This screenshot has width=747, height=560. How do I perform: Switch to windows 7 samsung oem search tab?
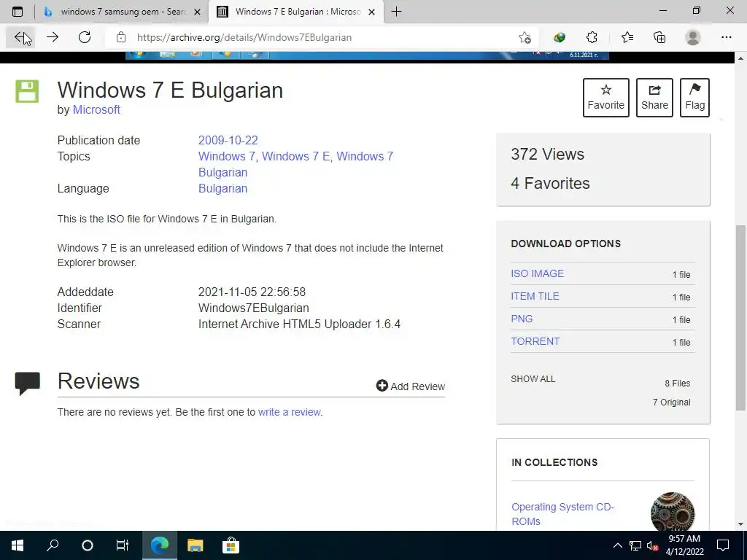point(123,12)
